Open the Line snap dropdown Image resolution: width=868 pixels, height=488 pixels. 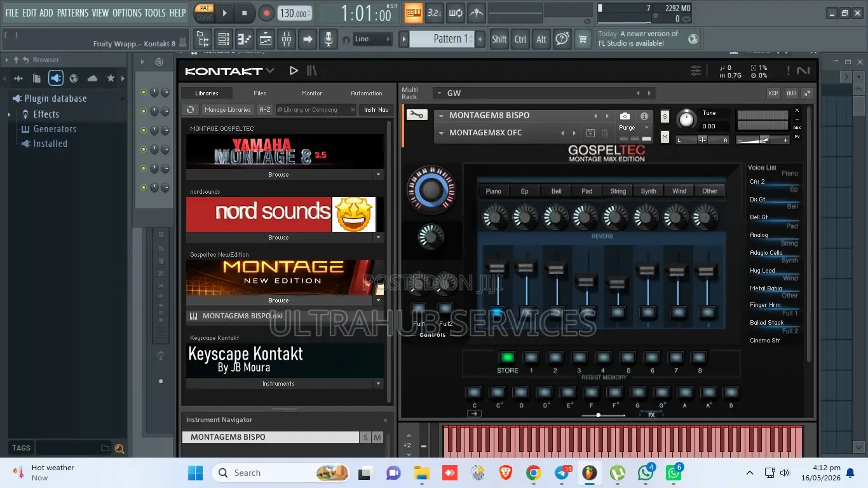tap(372, 39)
